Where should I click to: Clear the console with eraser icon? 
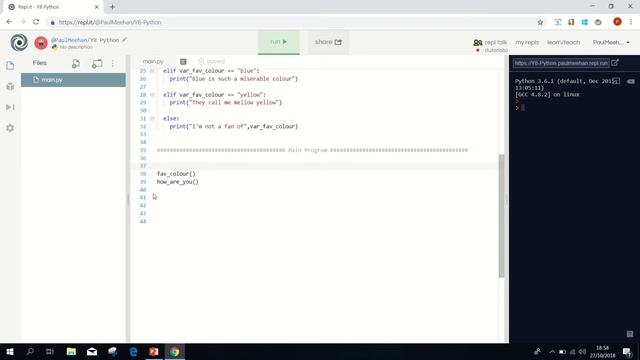click(631, 81)
